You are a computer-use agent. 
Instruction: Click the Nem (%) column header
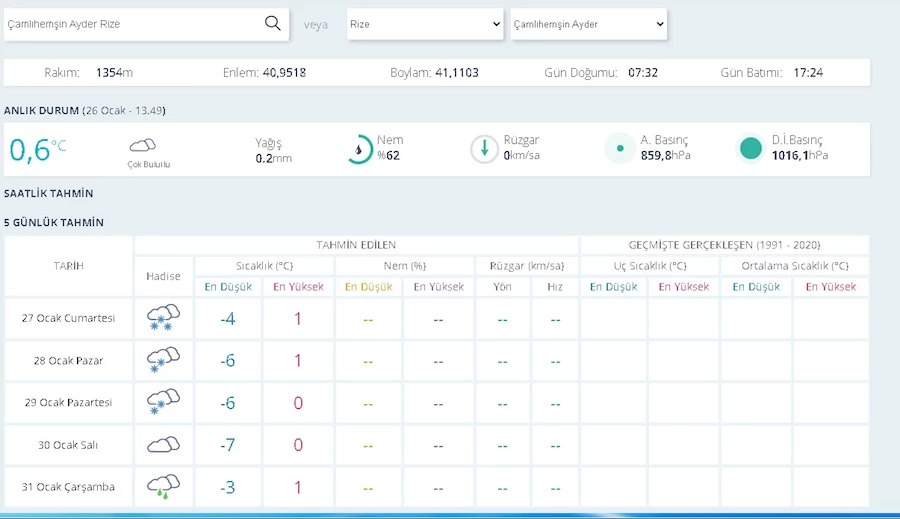point(404,266)
